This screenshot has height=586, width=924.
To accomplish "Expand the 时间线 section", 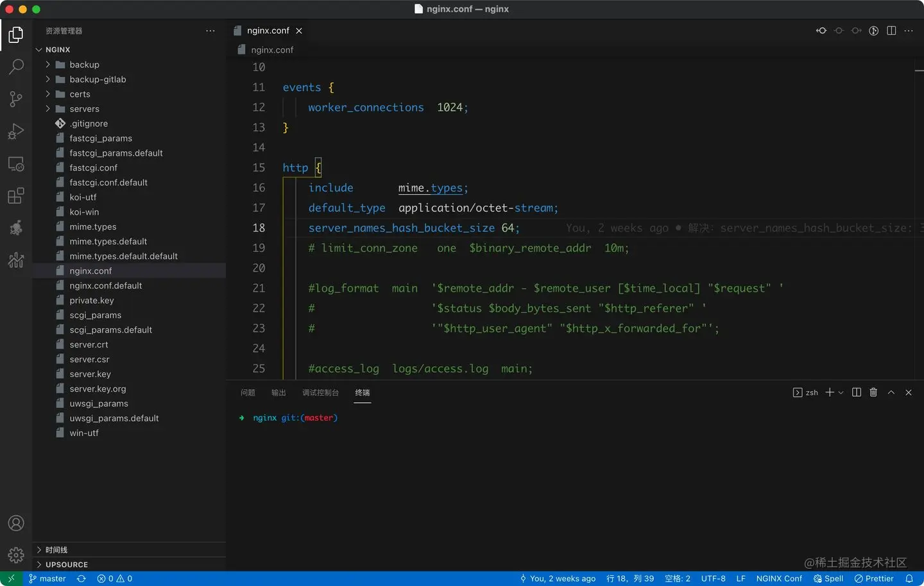I will pos(129,550).
